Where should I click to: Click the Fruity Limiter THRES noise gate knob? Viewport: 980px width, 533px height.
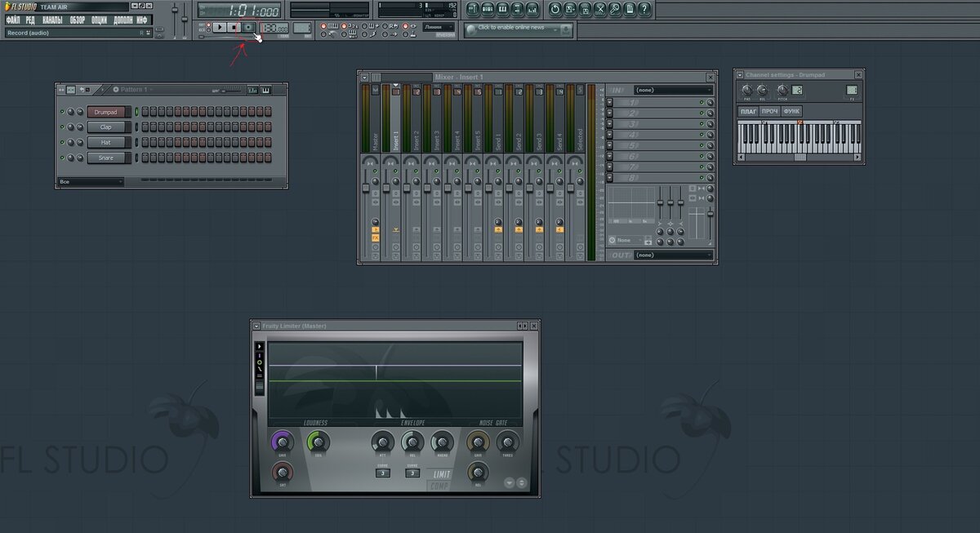pos(508,442)
